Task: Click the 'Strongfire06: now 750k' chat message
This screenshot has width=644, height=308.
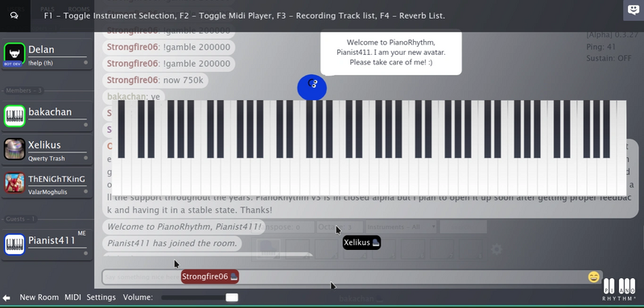Action: 155,80
